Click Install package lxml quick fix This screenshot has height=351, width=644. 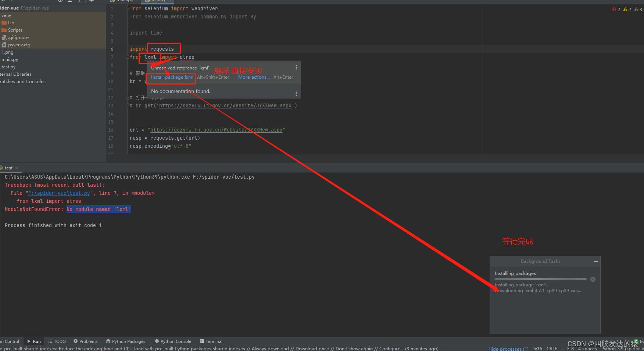[172, 77]
